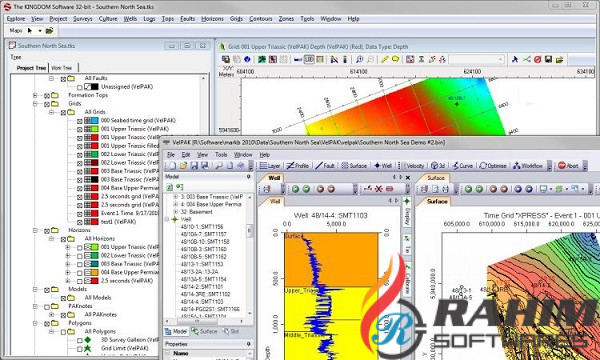
Task: Toggle the test1 (VelPAK) grid checkbox
Action: [80, 222]
